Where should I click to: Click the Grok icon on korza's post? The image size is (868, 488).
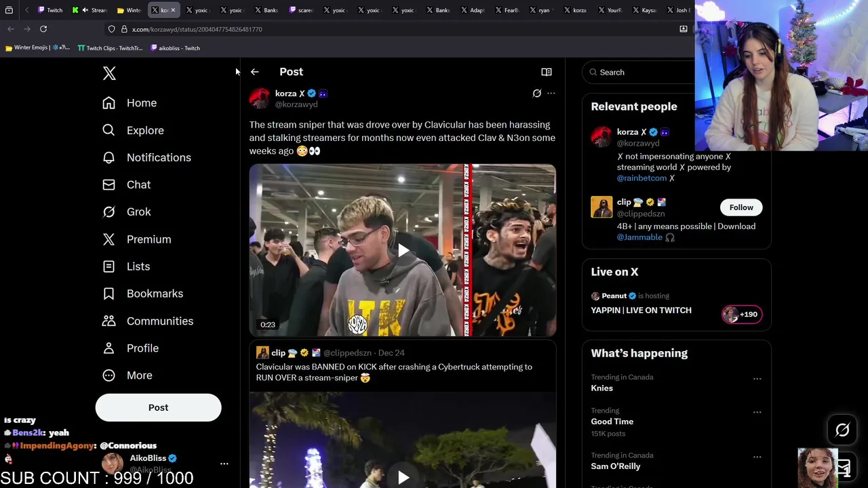click(536, 94)
